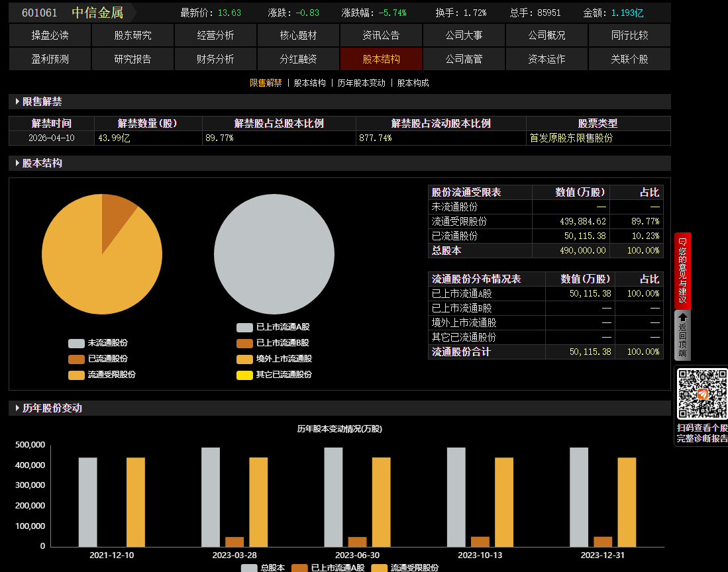The width and height of the screenshot is (728, 572).
Task: Select the active 股本结构 tab
Action: point(381,59)
